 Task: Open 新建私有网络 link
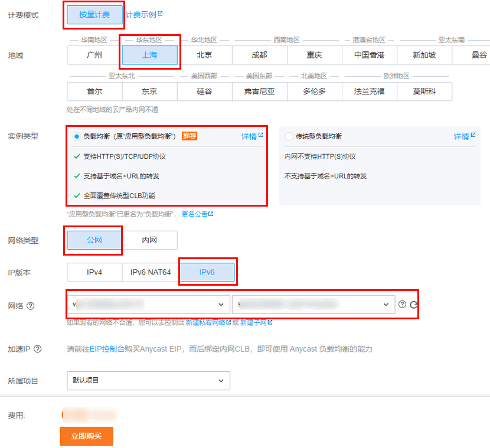[x=208, y=322]
